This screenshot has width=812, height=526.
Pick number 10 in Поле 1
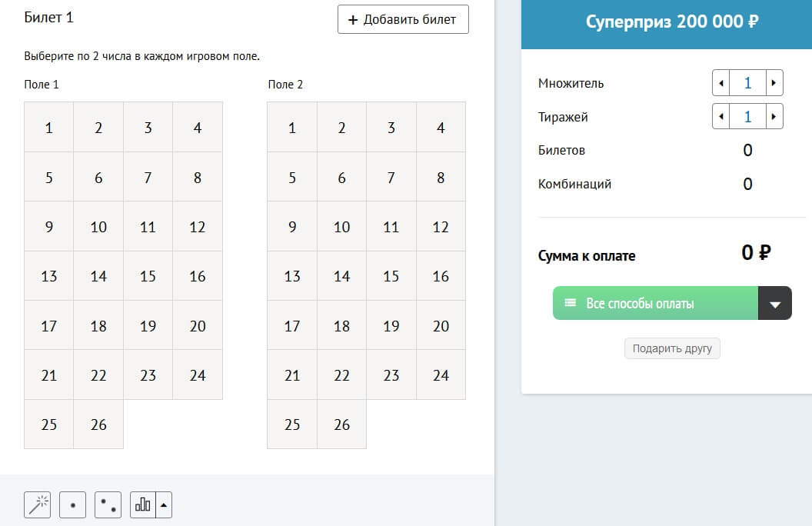click(98, 226)
